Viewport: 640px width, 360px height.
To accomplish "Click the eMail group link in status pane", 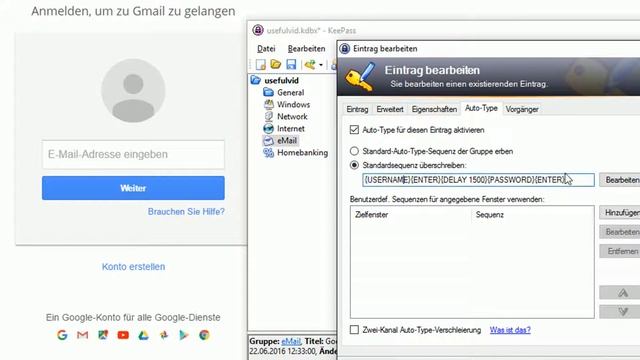I will click(291, 341).
